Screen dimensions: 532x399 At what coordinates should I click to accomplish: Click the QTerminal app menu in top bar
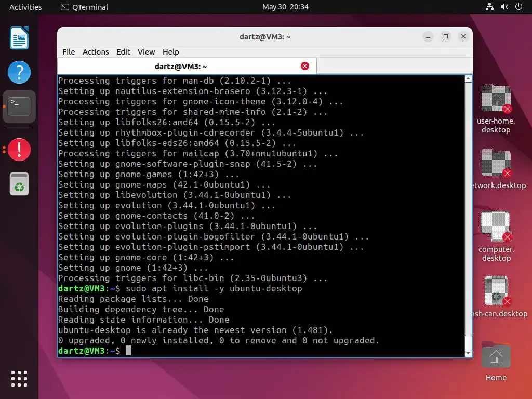[x=84, y=7]
